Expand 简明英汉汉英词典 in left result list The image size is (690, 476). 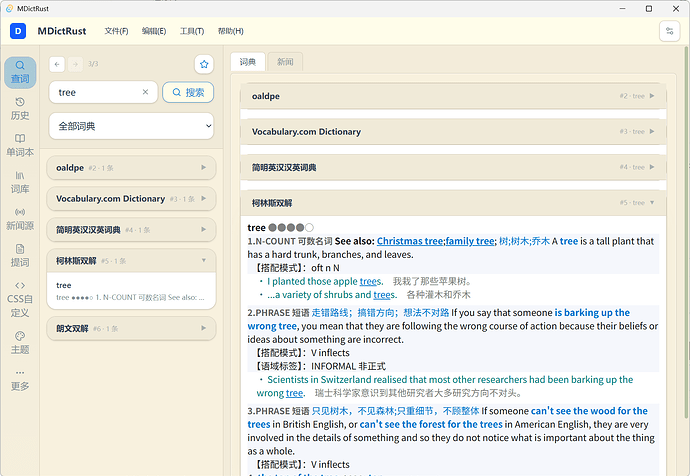coord(131,230)
